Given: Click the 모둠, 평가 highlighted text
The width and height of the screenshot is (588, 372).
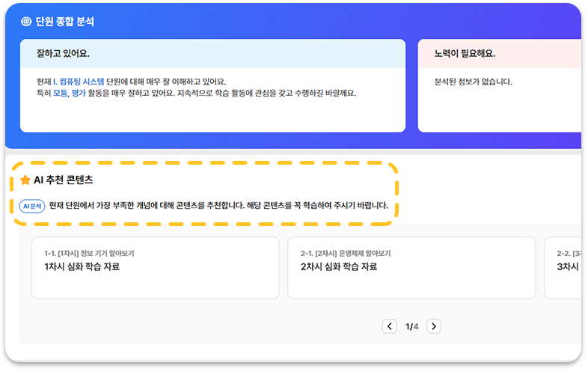Looking at the screenshot, I should pos(70,93).
